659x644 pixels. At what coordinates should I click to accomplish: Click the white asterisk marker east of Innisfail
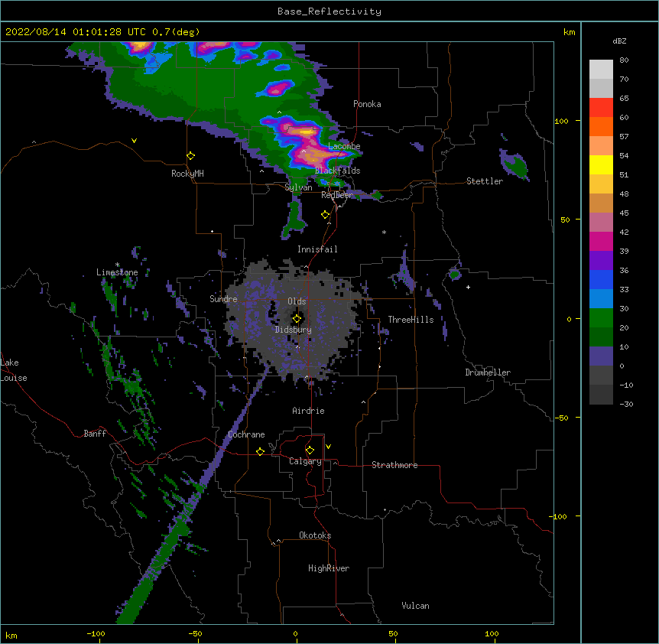point(384,232)
